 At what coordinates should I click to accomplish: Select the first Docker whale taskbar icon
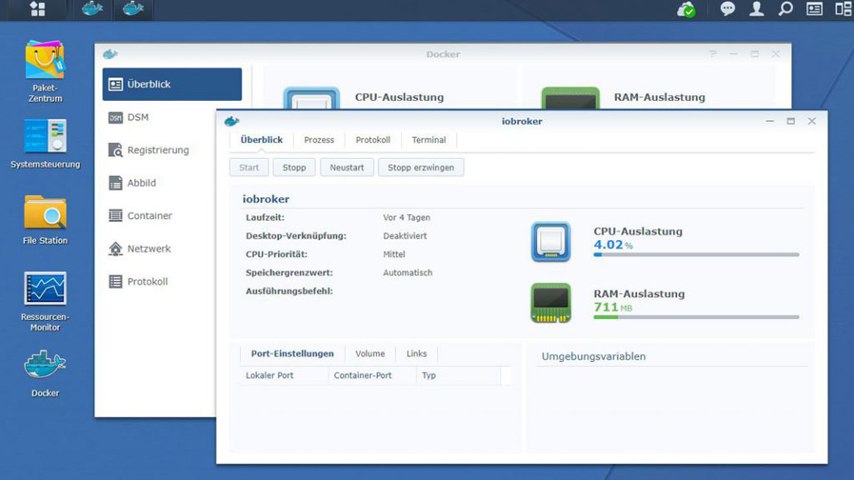pyautogui.click(x=92, y=9)
